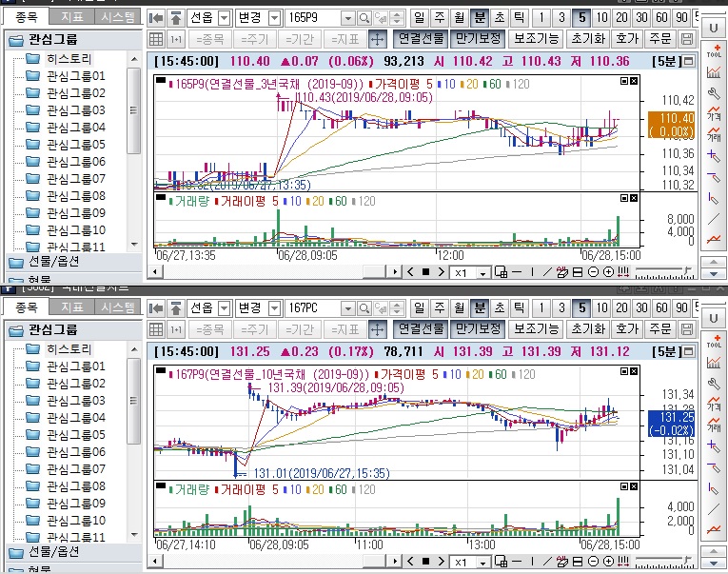Viewport: 728px width, 574px height.
Task: Open the TOOL palette in the top right sidebar
Action: pyautogui.click(x=714, y=49)
